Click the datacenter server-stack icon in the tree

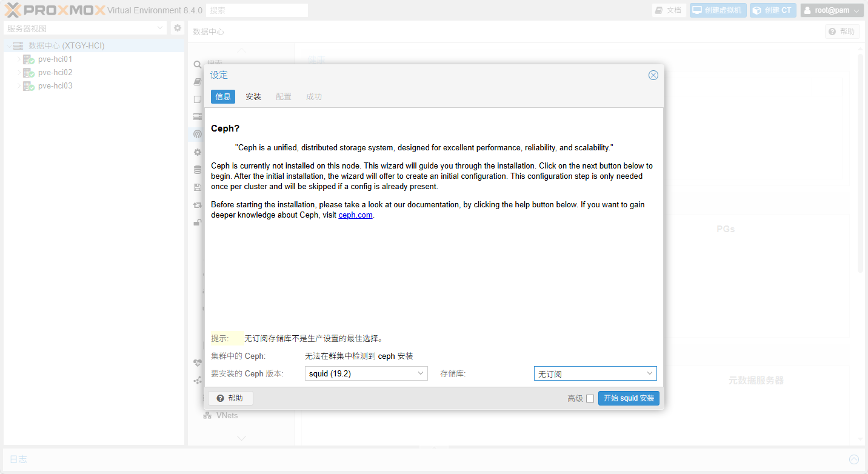[x=18, y=45]
